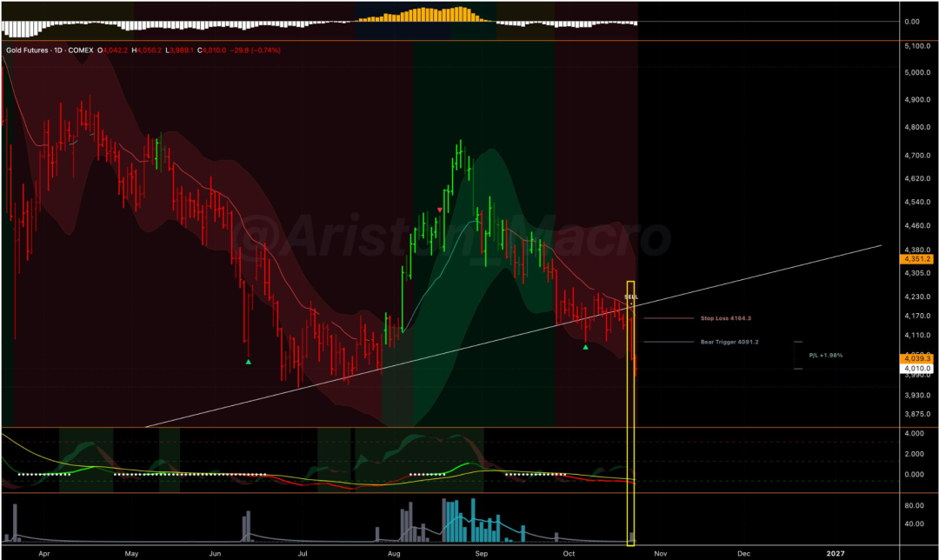Click the open value O4,042.2

click(x=113, y=50)
